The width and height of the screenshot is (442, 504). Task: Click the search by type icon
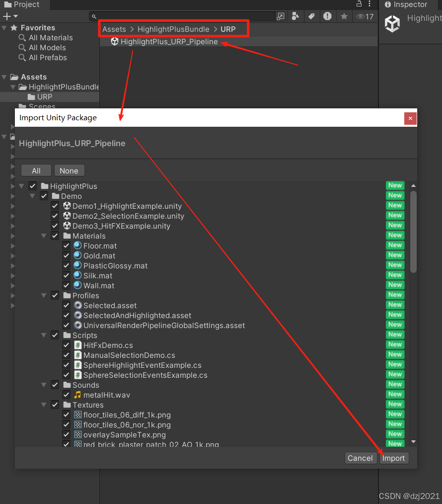pos(295,16)
